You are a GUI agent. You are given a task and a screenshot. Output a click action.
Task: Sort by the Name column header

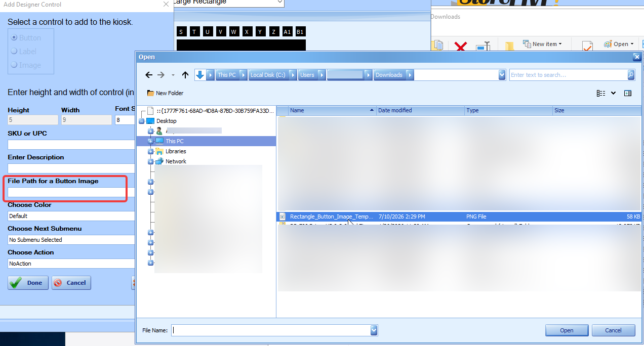coord(332,110)
